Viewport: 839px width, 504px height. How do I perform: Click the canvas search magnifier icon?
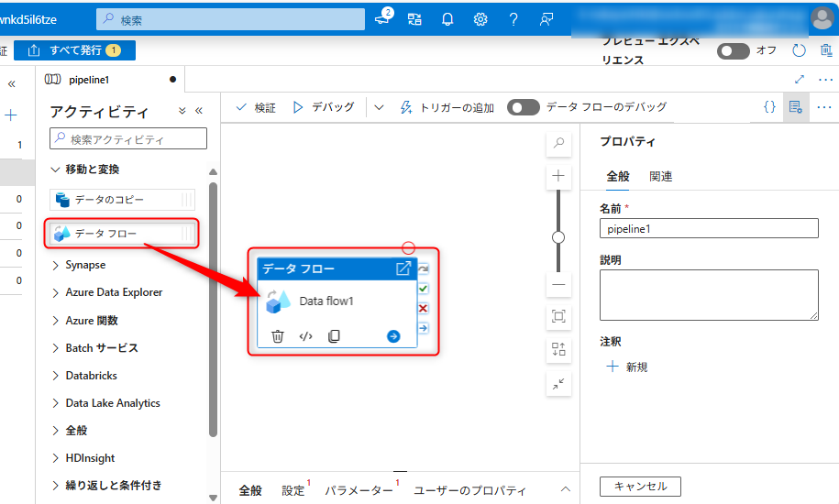tap(558, 143)
